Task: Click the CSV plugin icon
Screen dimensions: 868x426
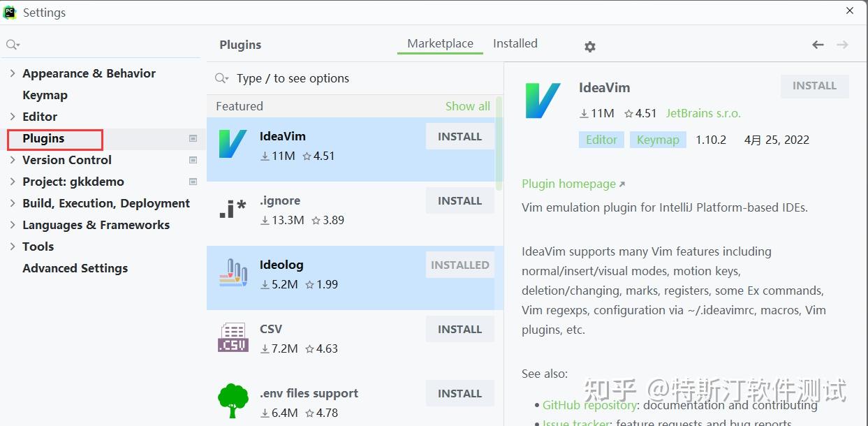Action: 233,337
